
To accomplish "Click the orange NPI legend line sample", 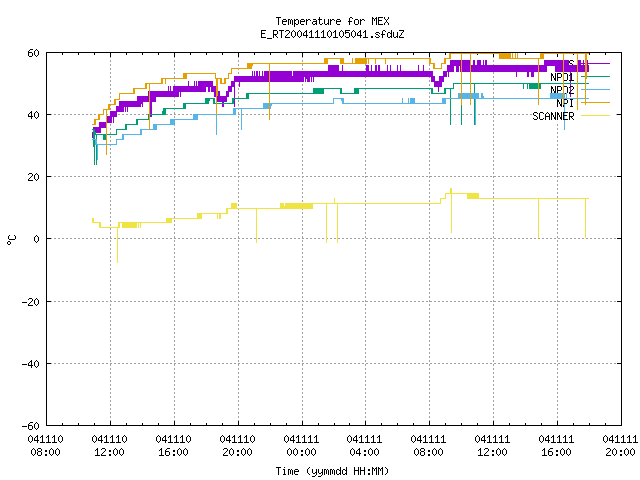I will [x=596, y=103].
